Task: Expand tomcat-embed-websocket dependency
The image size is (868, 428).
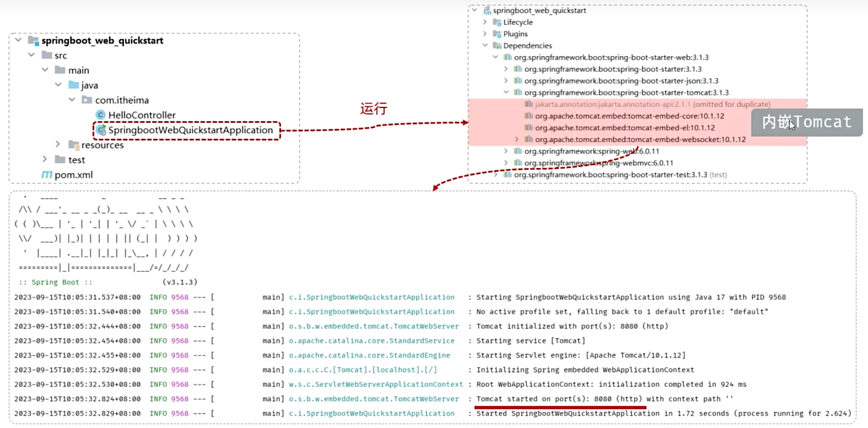Action: click(516, 139)
